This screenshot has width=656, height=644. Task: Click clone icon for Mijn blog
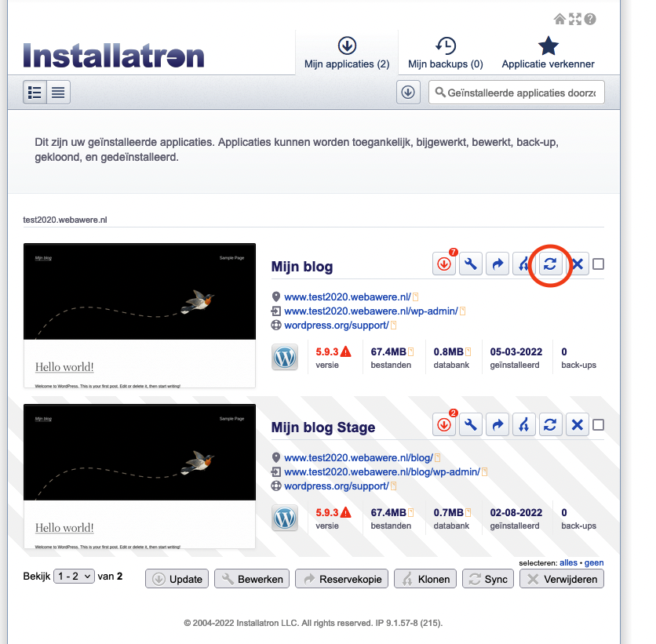click(524, 264)
